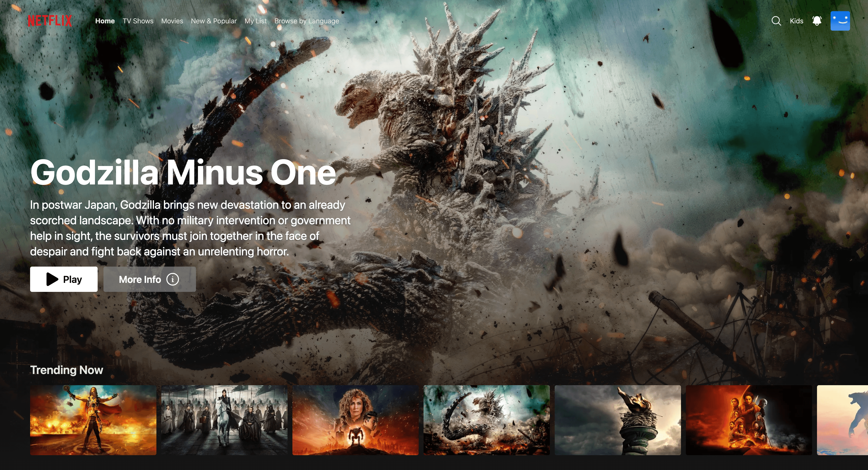
Task: Open My List
Action: tap(255, 21)
